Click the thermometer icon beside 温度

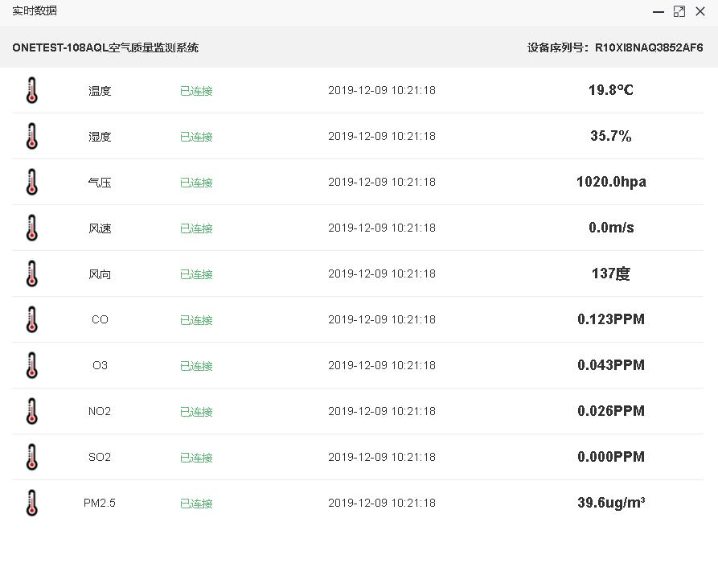(x=32, y=90)
